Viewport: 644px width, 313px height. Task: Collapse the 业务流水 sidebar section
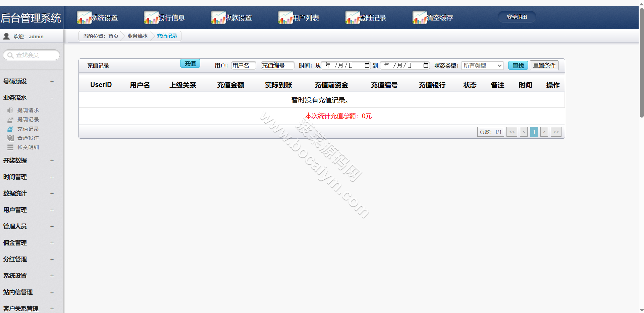(x=52, y=98)
